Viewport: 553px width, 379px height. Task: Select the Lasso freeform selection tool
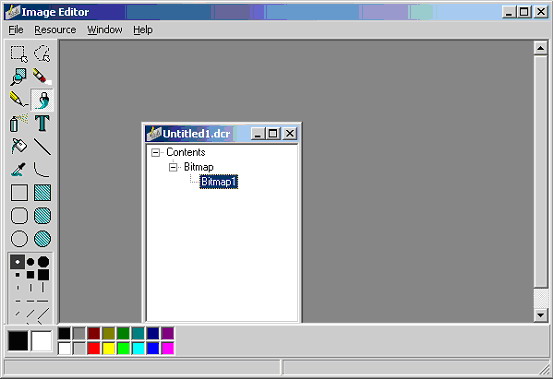point(42,54)
